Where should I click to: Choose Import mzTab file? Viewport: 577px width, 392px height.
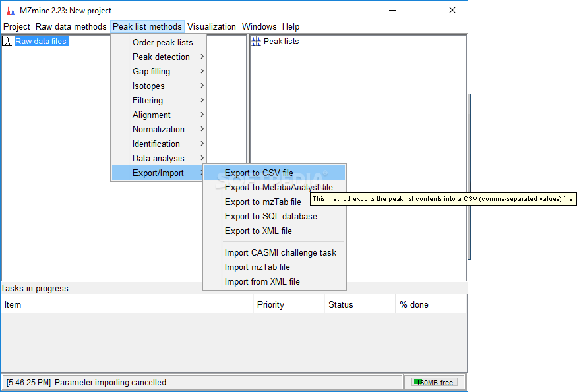point(274,267)
